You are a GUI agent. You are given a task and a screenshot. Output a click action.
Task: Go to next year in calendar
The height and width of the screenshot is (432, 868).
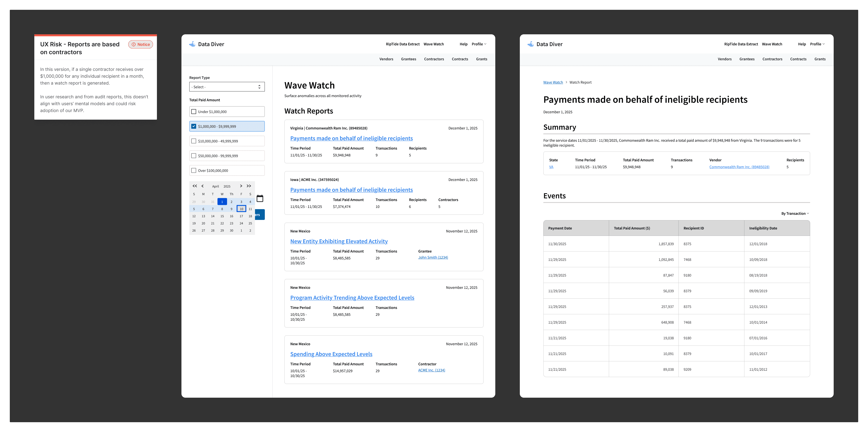[x=249, y=186]
